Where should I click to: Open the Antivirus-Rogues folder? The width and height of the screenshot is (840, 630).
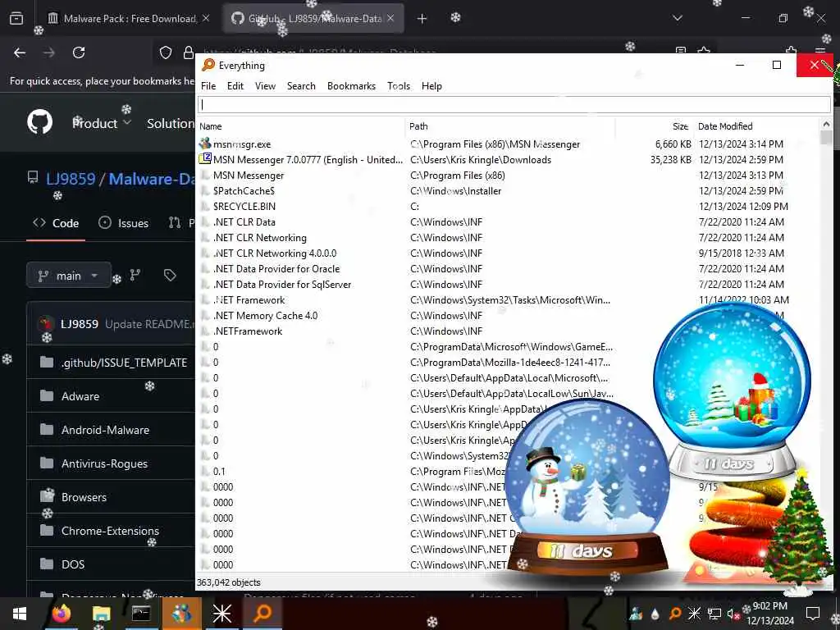coord(104,464)
